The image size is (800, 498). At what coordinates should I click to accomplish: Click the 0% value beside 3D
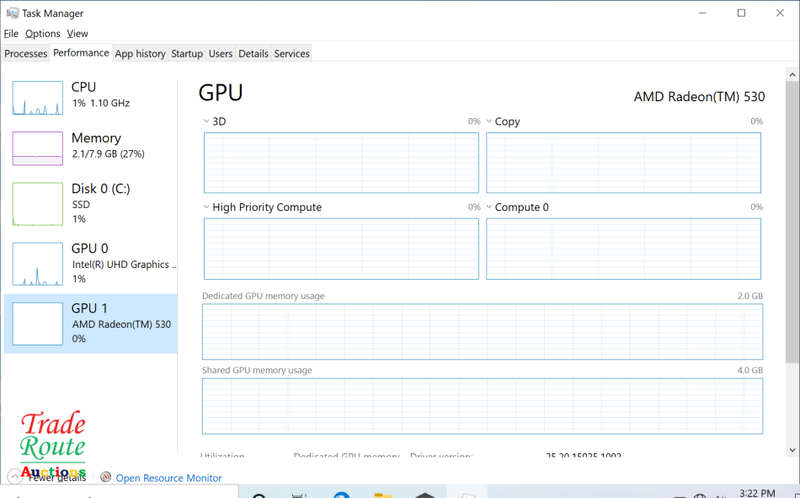tap(474, 121)
